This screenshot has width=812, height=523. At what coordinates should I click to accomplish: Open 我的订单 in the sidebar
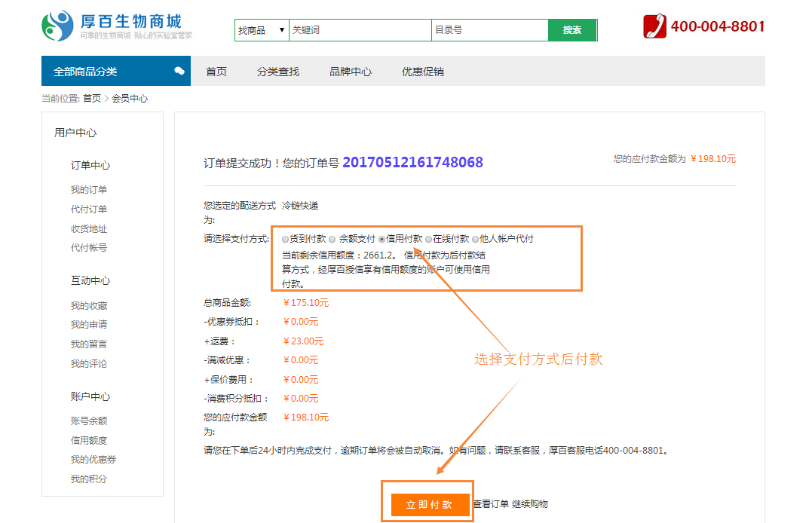(89, 190)
